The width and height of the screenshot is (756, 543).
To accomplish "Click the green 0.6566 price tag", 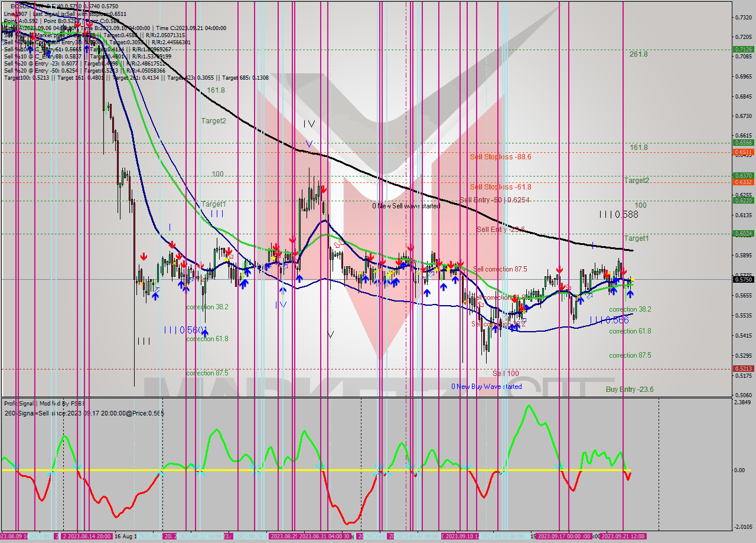I will [742, 142].
